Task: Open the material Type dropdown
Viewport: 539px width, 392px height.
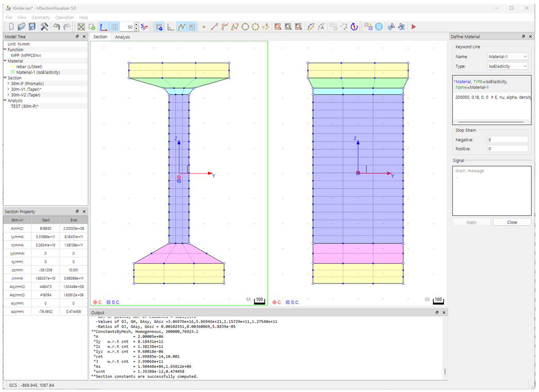Action: click(508, 66)
